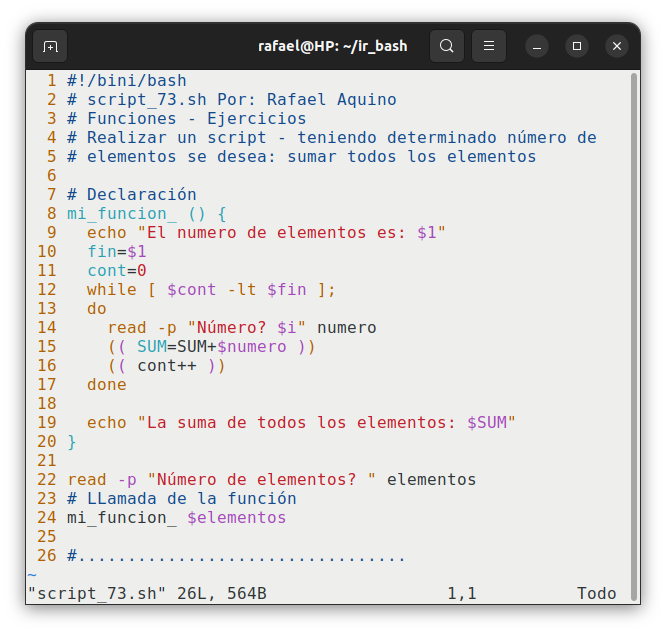
Task: Click the function definition mi_funcion_ () {
Action: (x=147, y=214)
